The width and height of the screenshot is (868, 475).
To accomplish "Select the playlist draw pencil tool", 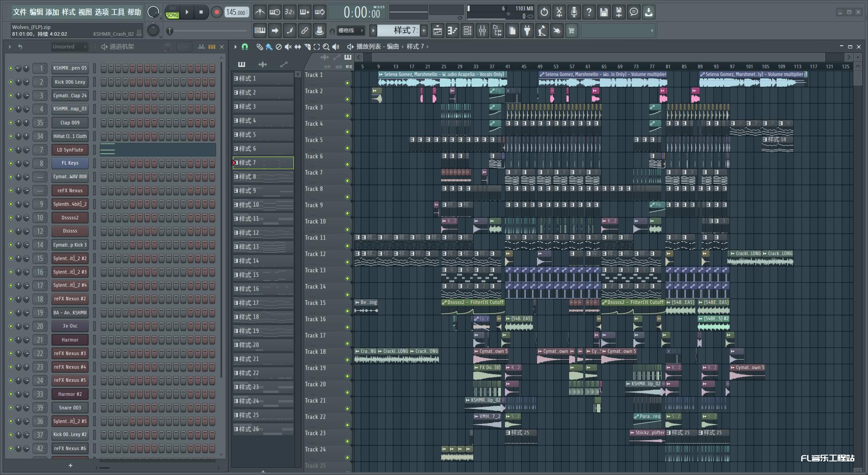I will tap(259, 47).
